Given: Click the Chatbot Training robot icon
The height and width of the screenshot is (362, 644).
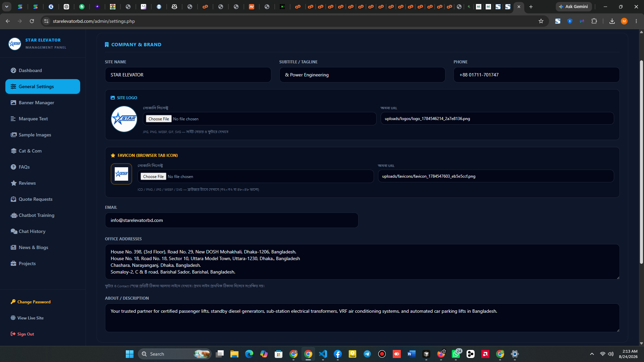Looking at the screenshot, I should [14, 215].
